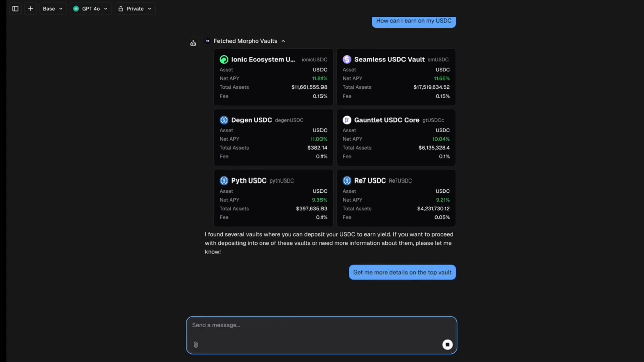Start a new chat with plus icon
Image resolution: width=644 pixels, height=362 pixels.
(30, 9)
